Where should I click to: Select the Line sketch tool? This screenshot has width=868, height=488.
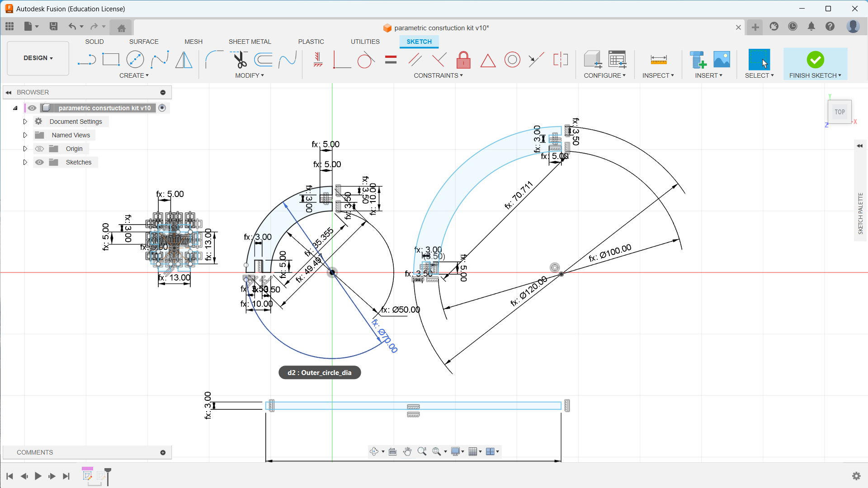(86, 60)
